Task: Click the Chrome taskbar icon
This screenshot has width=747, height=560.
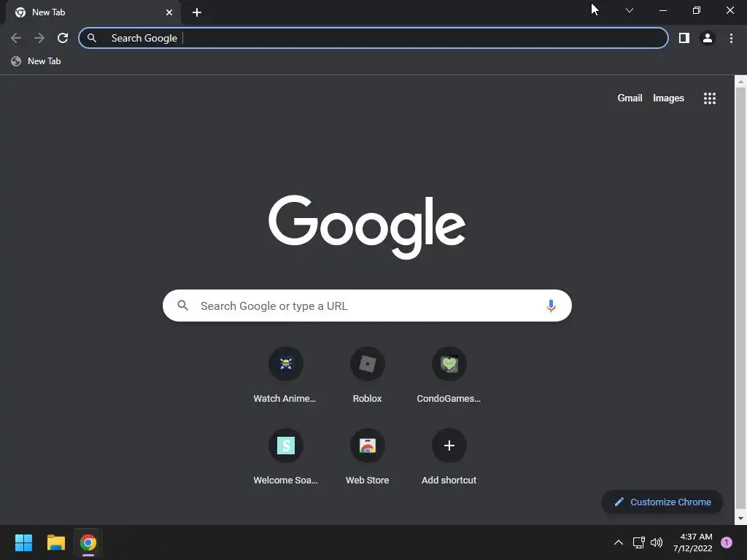Action: 88,542
